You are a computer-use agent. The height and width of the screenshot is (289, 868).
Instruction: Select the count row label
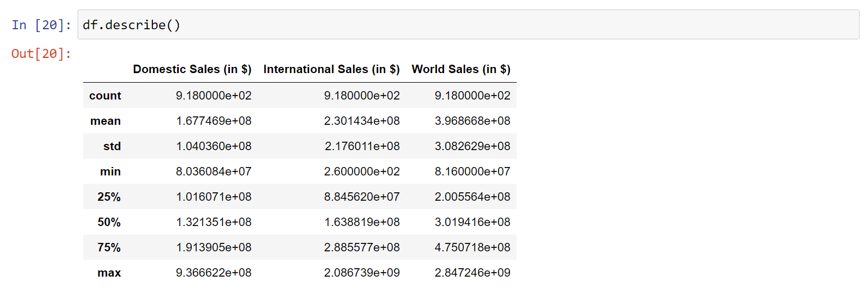pyautogui.click(x=105, y=96)
